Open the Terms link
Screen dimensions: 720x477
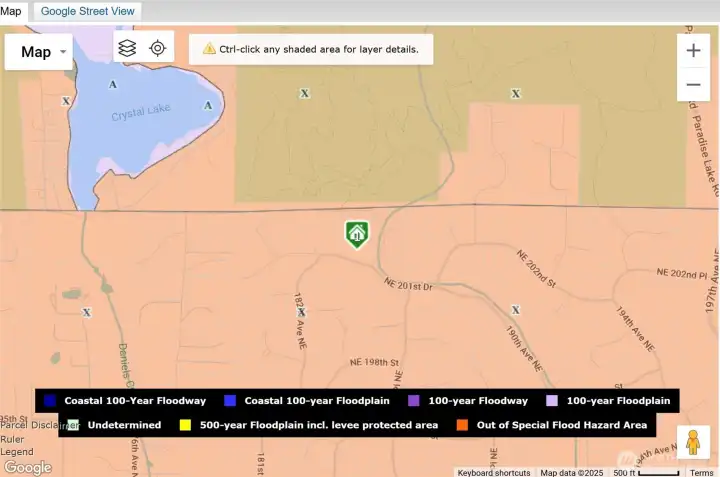coord(701,472)
